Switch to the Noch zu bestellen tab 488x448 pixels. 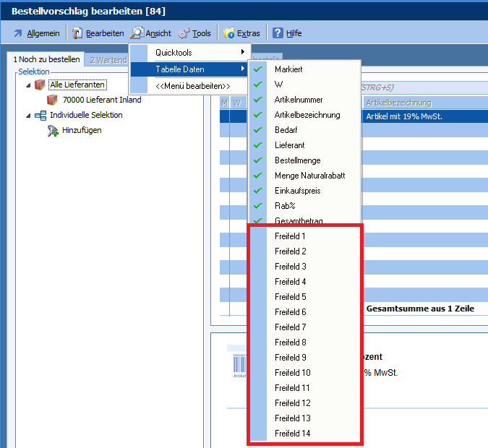click(x=44, y=59)
